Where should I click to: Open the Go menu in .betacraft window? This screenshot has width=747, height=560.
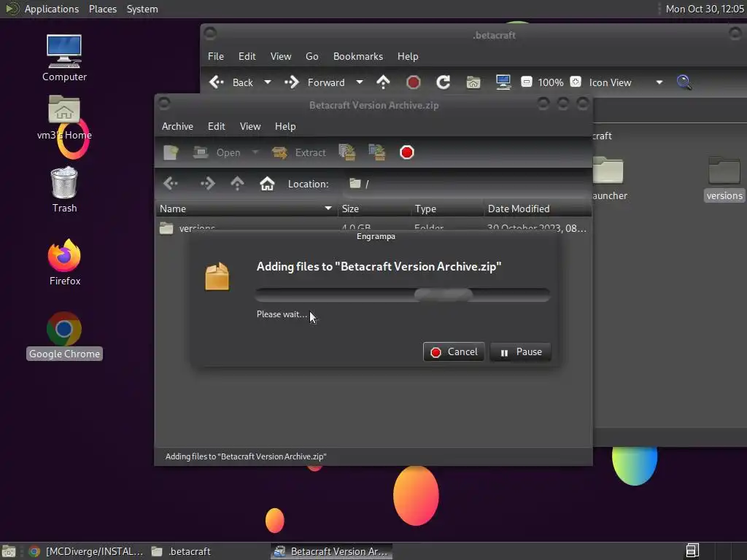point(312,56)
